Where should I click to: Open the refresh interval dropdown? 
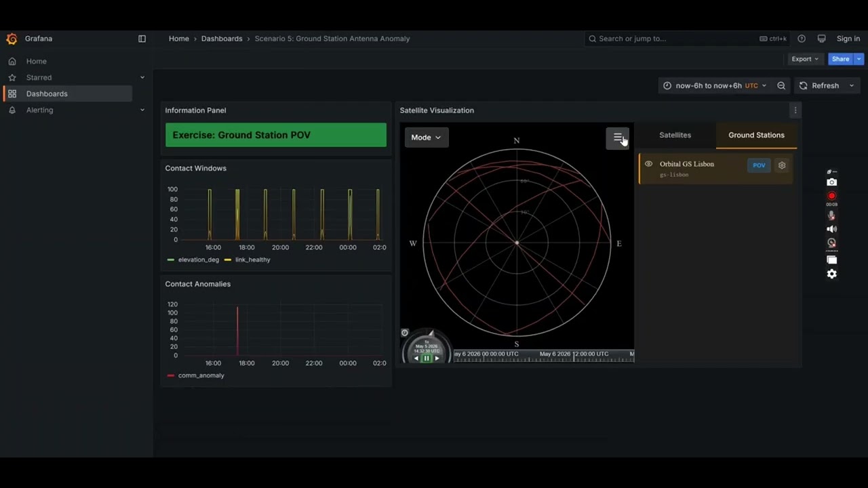(x=852, y=85)
